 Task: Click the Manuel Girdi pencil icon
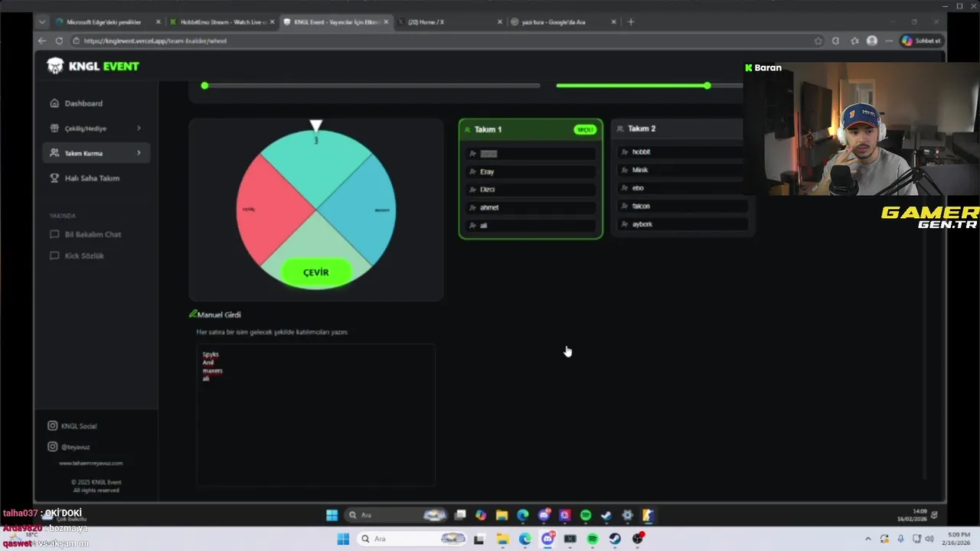[x=193, y=314]
